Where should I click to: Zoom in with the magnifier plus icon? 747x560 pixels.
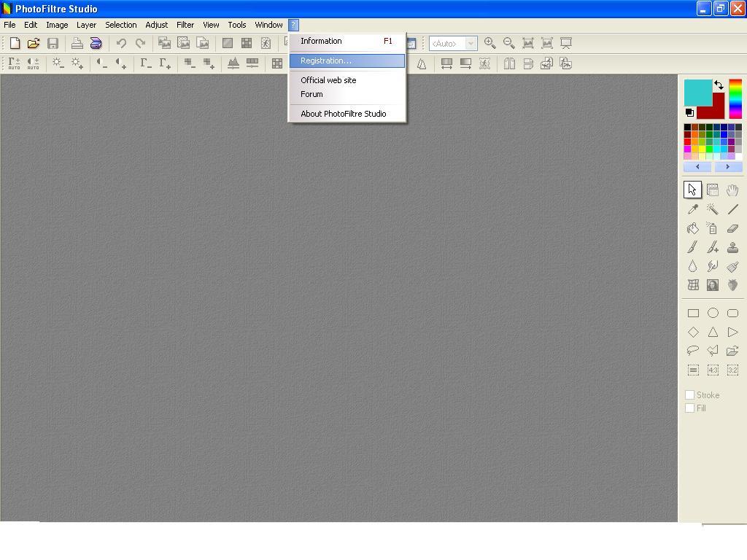point(489,43)
